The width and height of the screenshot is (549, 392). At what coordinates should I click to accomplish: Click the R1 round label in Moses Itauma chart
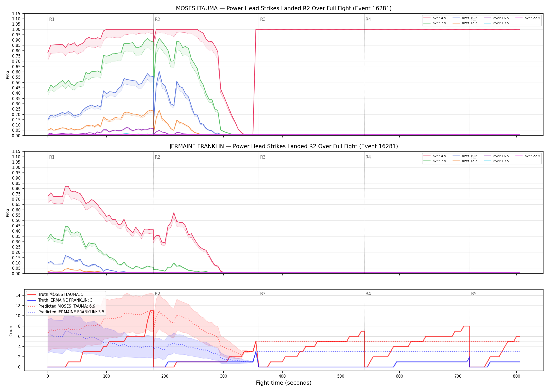point(52,19)
